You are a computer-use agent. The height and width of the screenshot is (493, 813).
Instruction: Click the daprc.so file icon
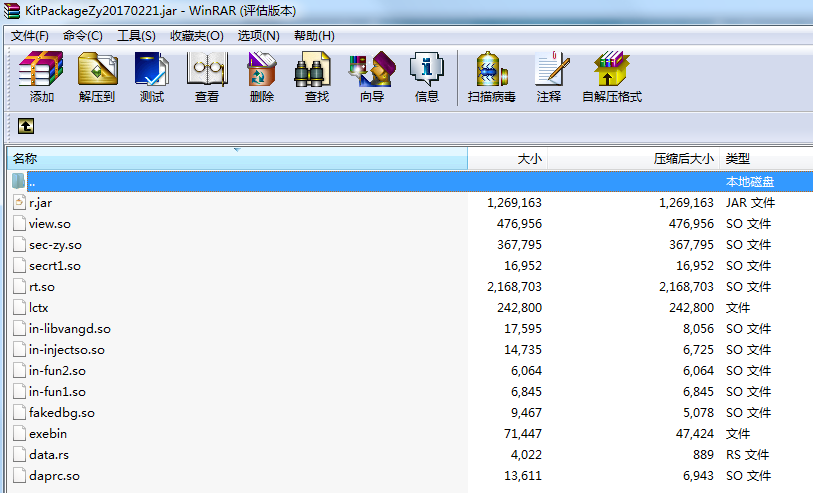[x=19, y=475]
